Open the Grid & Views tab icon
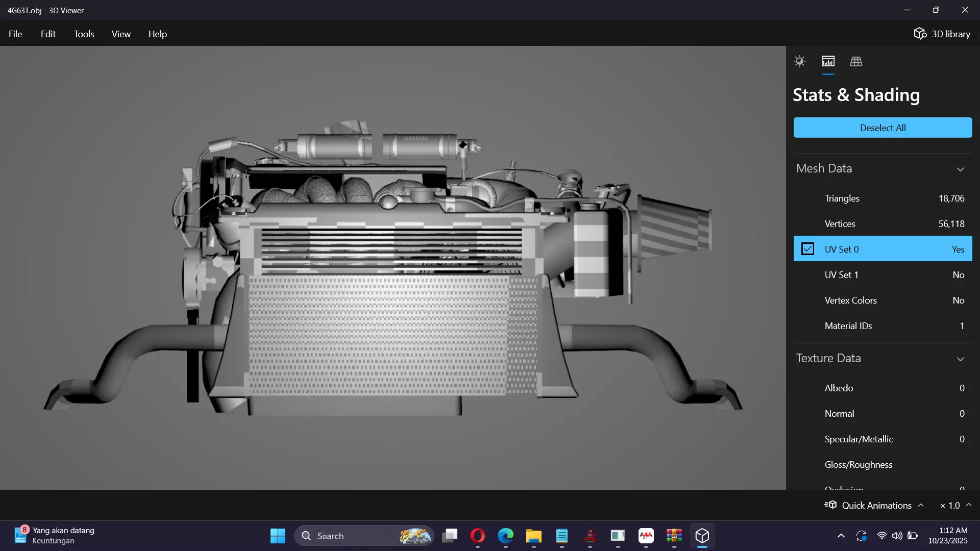 tap(856, 61)
